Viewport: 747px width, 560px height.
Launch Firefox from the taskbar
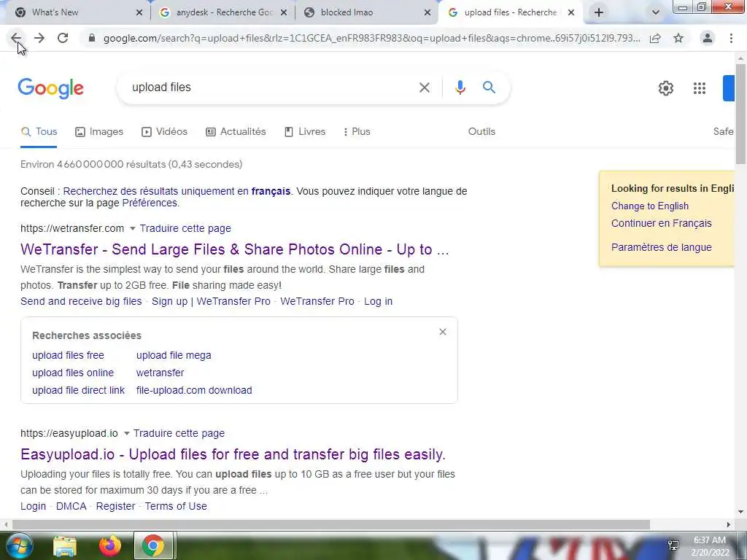[110, 546]
